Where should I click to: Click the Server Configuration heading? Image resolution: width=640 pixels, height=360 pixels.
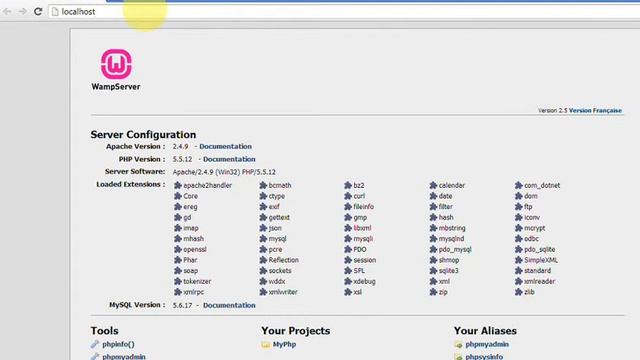143,135
